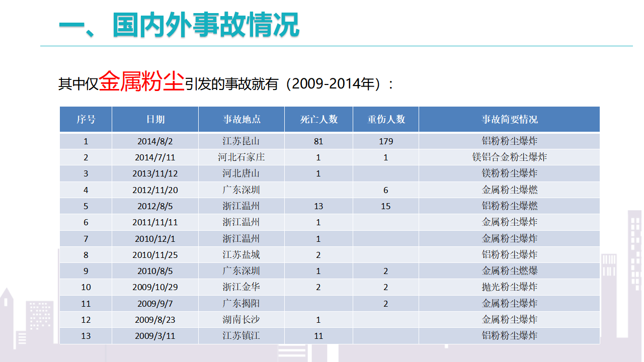Select the 河北唐山 location cell
The width and height of the screenshot is (644, 362).
coord(242,173)
